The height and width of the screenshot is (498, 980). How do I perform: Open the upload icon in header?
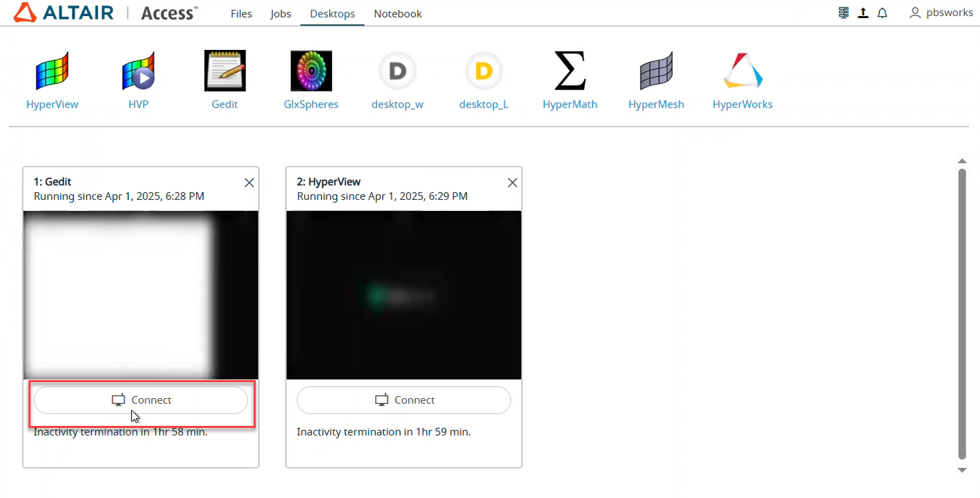click(863, 12)
